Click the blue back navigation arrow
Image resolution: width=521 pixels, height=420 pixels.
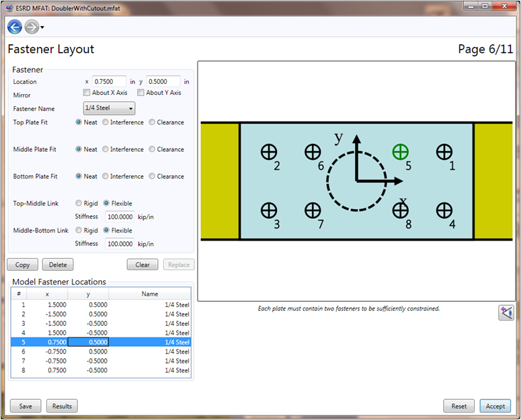[14, 27]
